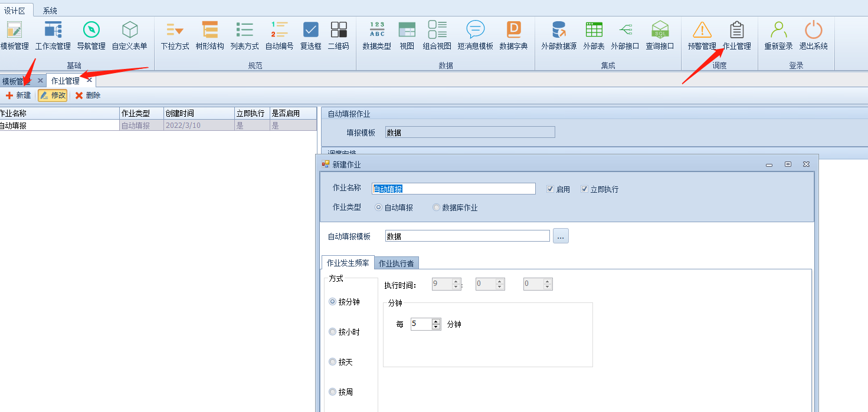The width and height of the screenshot is (868, 412).
Task: Select the 数据库作业 radio button
Action: click(x=437, y=207)
